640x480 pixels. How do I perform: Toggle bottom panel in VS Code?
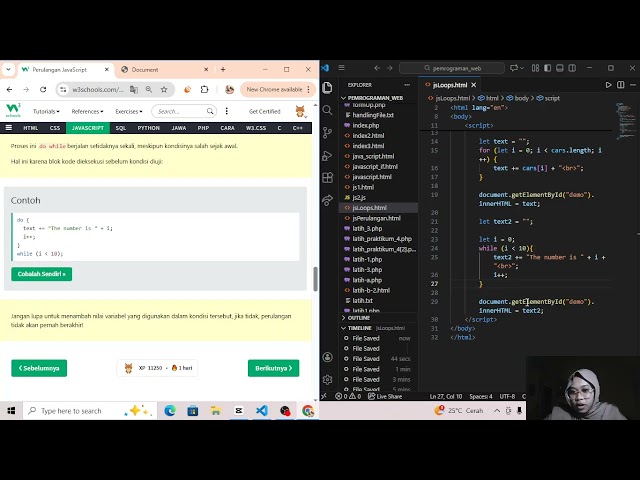click(560, 68)
